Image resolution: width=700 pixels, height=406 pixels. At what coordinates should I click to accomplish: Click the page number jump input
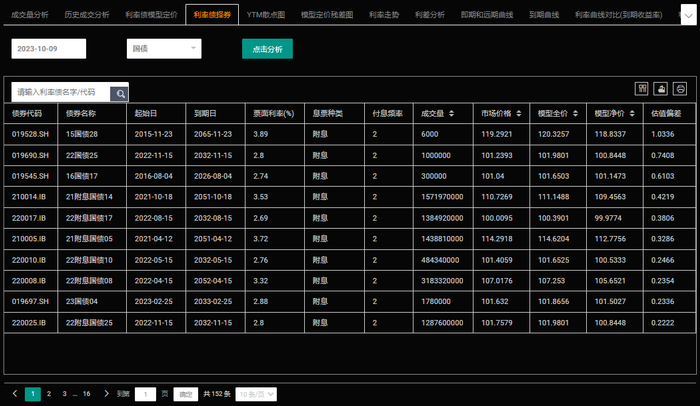coord(145,394)
